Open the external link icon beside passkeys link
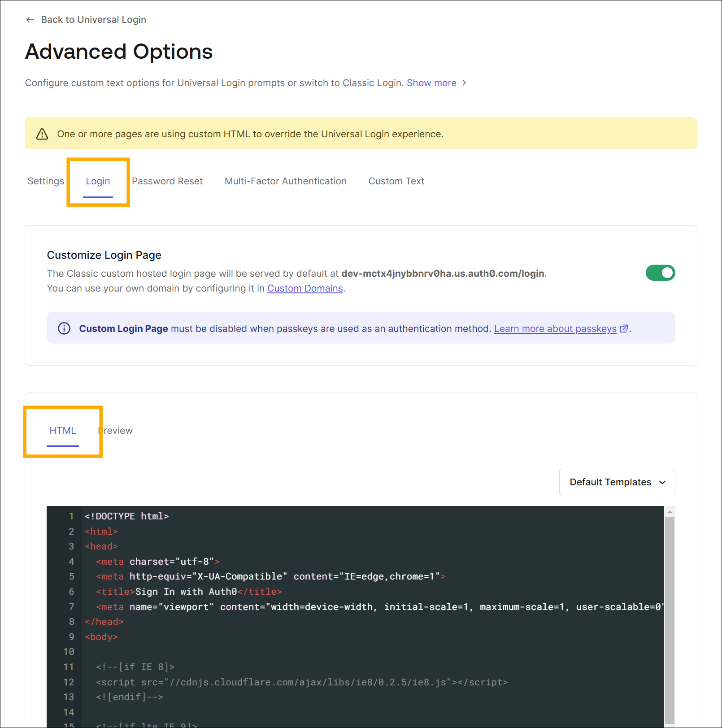Image resolution: width=722 pixels, height=728 pixels. tap(624, 328)
